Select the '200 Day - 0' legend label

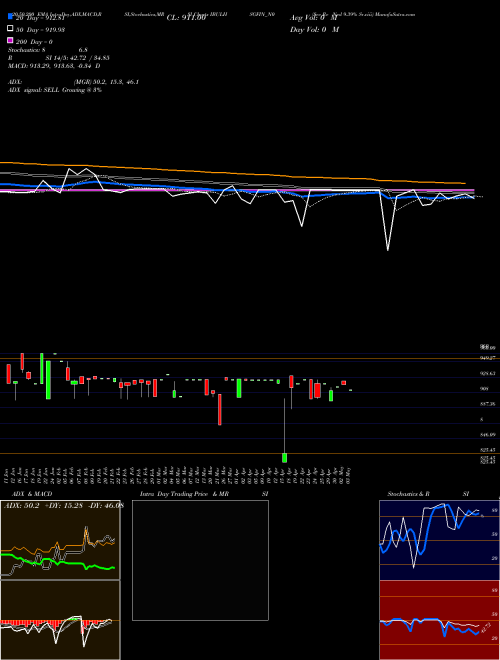[34, 42]
